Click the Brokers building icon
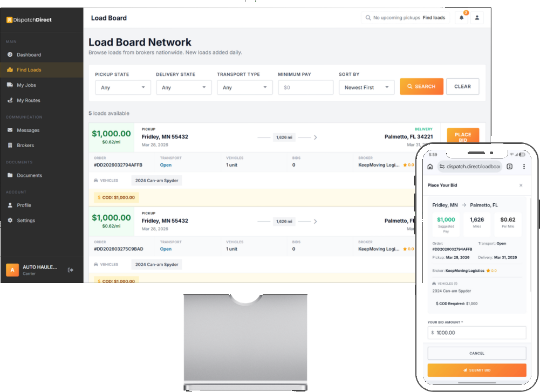 pos(10,145)
